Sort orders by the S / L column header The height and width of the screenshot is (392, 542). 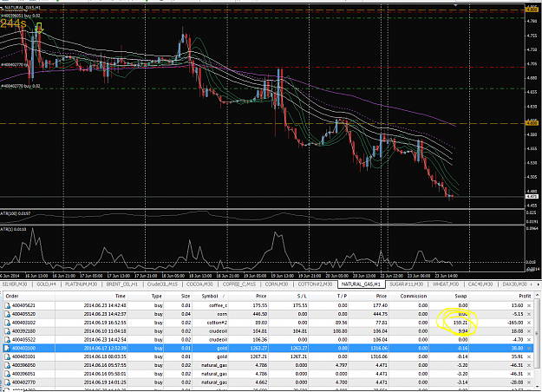point(289,297)
